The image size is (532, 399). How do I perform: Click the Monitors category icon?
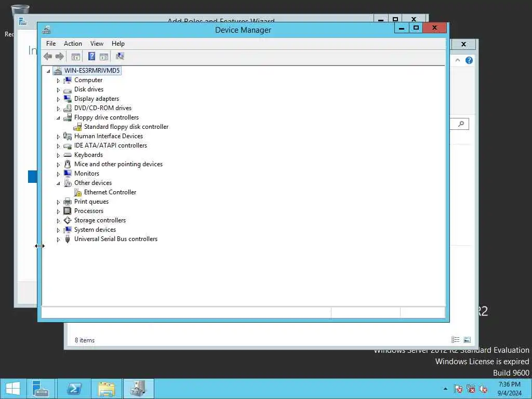click(x=68, y=174)
